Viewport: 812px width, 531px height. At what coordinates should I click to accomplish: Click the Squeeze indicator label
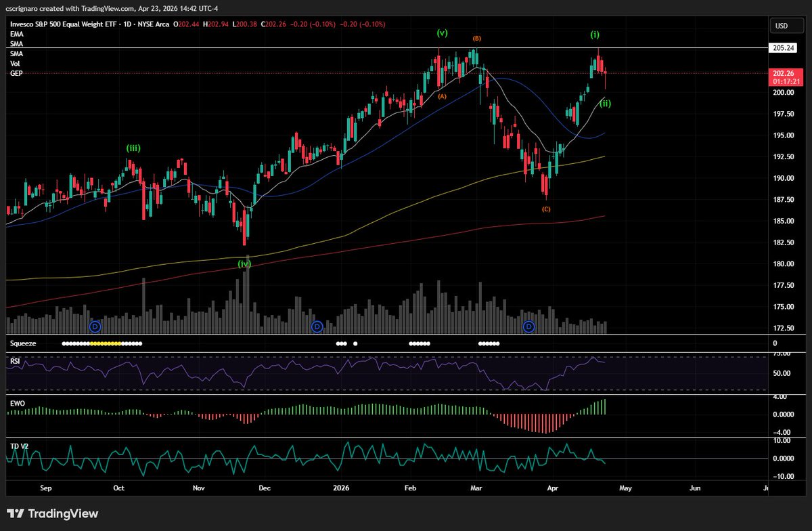click(23, 343)
